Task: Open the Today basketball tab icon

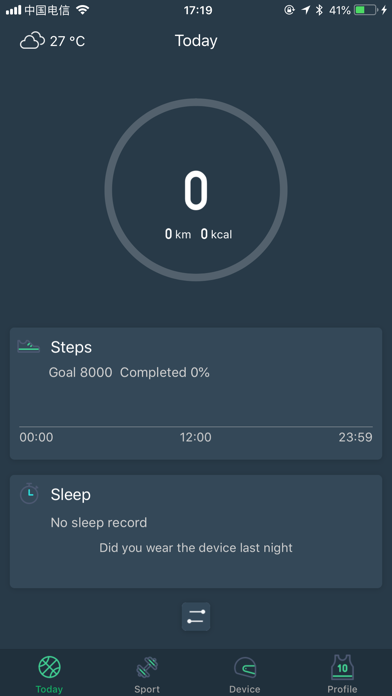Action: pyautogui.click(x=49, y=667)
